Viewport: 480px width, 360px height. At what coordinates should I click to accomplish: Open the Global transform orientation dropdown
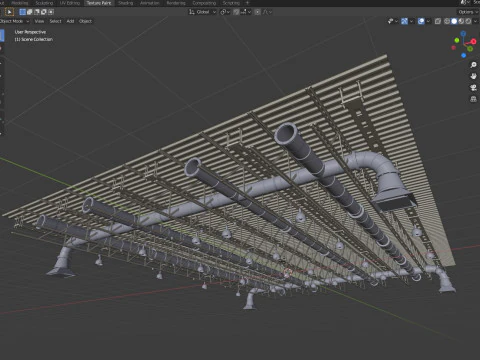[x=202, y=12]
